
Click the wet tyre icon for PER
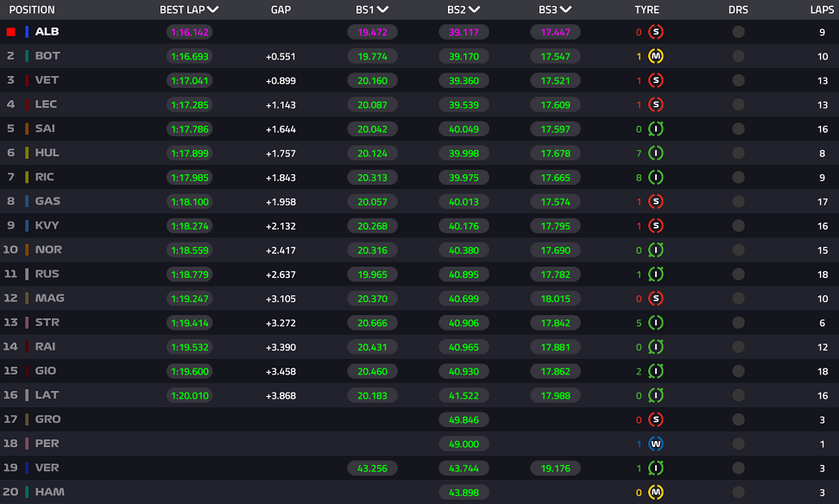tap(655, 444)
